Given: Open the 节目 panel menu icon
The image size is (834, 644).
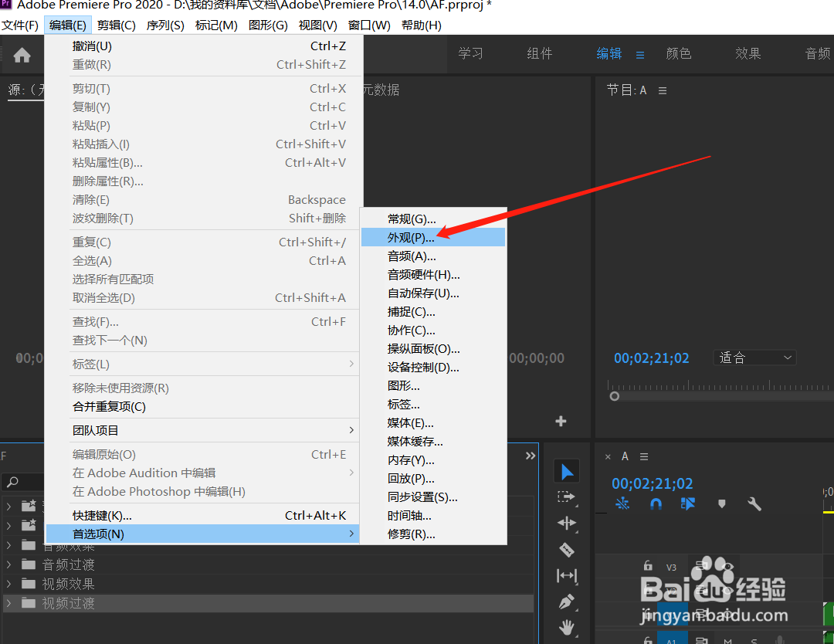Looking at the screenshot, I should [663, 90].
